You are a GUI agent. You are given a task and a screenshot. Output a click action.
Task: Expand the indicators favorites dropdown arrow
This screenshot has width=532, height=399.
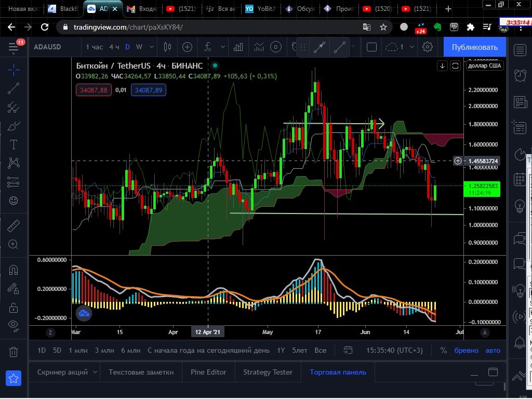tap(222, 47)
